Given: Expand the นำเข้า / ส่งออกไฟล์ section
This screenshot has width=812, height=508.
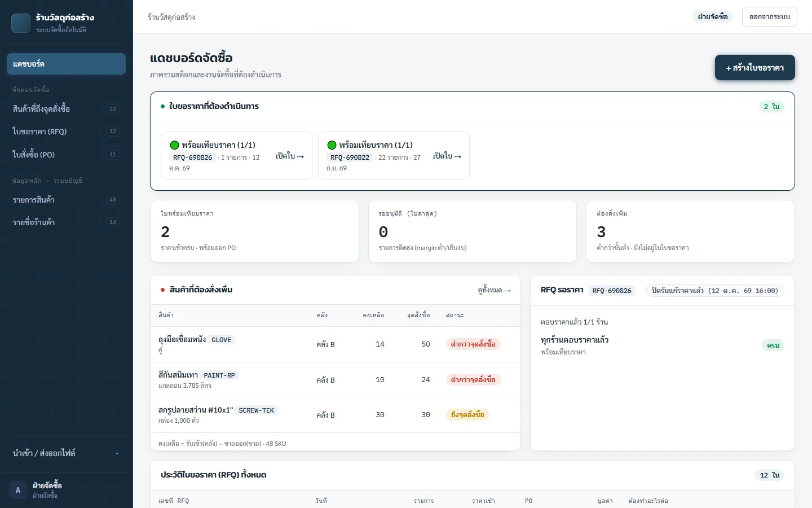Looking at the screenshot, I should click(66, 453).
